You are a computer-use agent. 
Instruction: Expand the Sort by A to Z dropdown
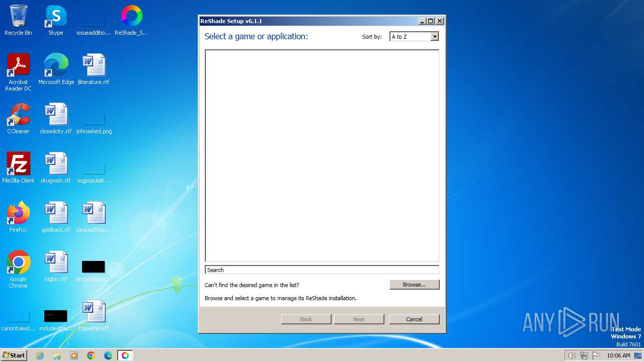point(435,37)
